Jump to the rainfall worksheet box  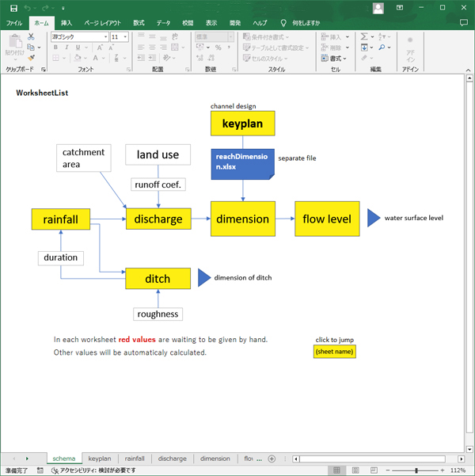tap(60, 219)
